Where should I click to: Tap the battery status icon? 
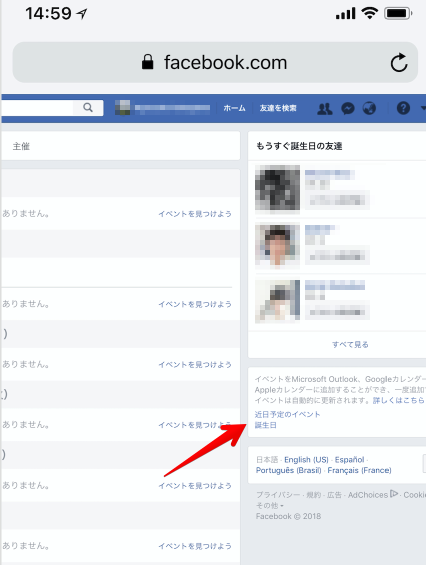[x=398, y=14]
